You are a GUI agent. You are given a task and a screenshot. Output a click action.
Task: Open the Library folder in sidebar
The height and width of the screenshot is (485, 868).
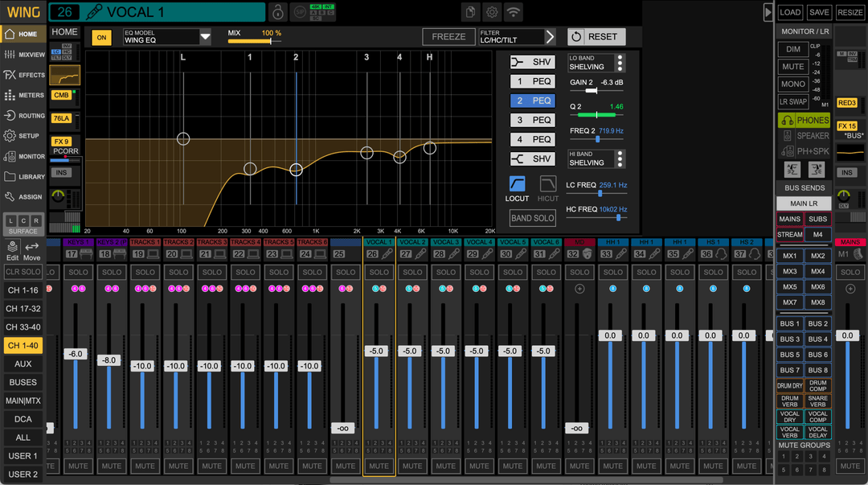coord(23,176)
